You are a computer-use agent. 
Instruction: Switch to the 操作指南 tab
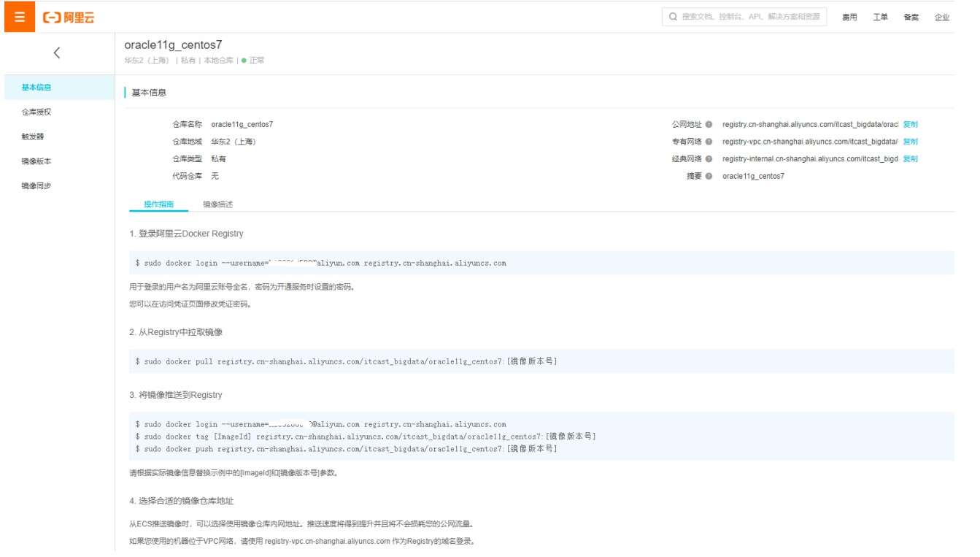coord(158,204)
